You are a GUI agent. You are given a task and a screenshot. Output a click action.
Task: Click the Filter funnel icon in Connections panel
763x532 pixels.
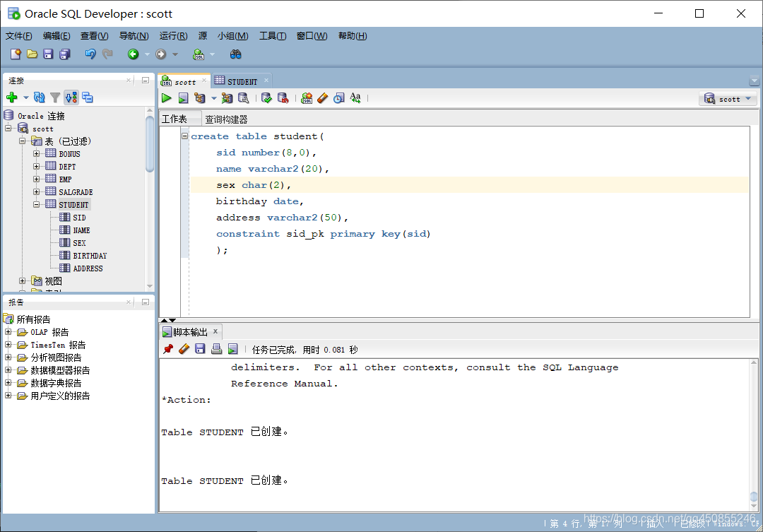pyautogui.click(x=56, y=97)
